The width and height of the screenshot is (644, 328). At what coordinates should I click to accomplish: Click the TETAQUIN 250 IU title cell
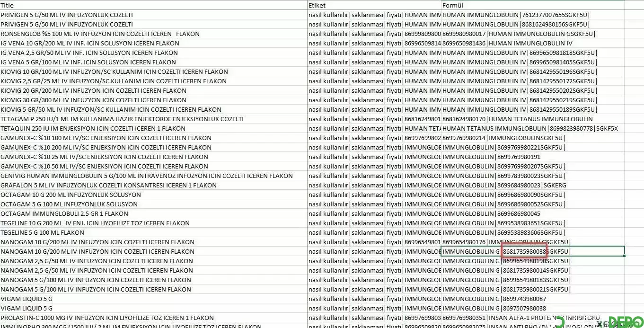153,128
